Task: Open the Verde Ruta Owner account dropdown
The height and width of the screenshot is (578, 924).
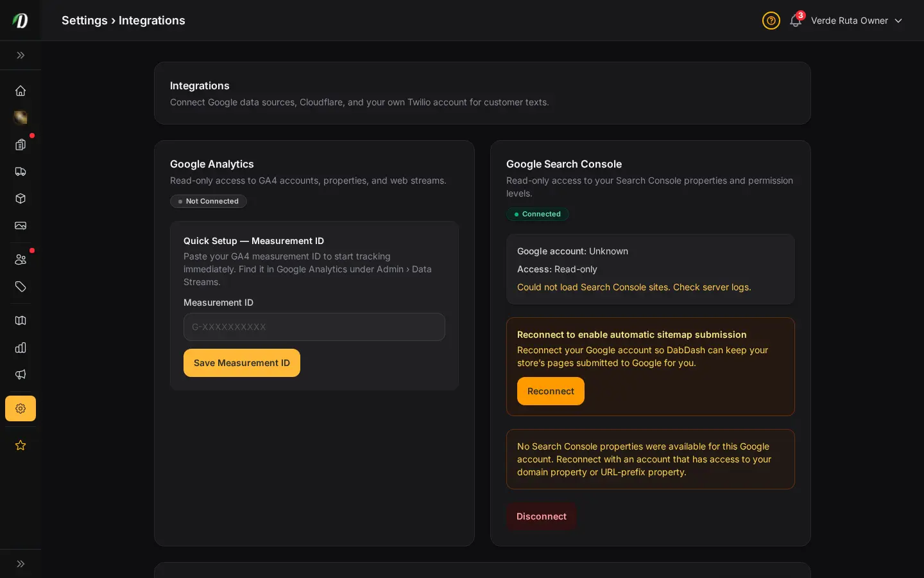Action: point(857,21)
